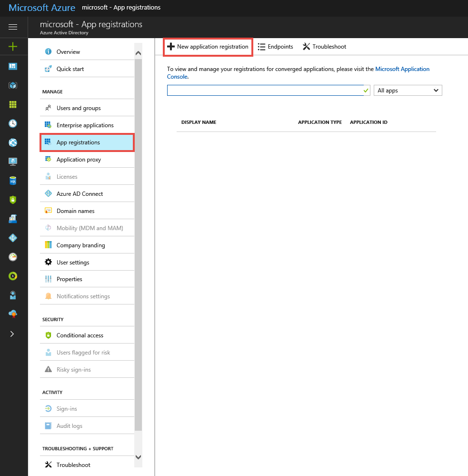This screenshot has width=468, height=476.
Task: Open Conditional access under Security
Action: click(x=80, y=335)
